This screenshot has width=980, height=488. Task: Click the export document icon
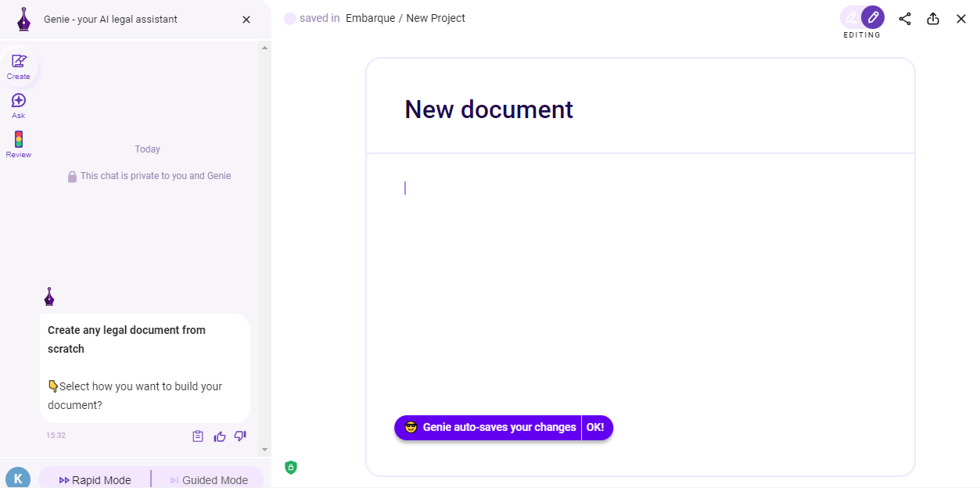click(x=933, y=19)
